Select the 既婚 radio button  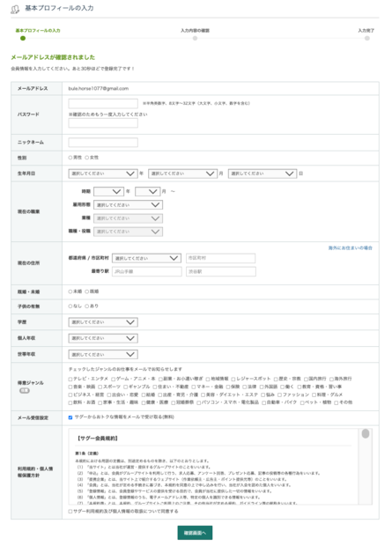coord(87,291)
